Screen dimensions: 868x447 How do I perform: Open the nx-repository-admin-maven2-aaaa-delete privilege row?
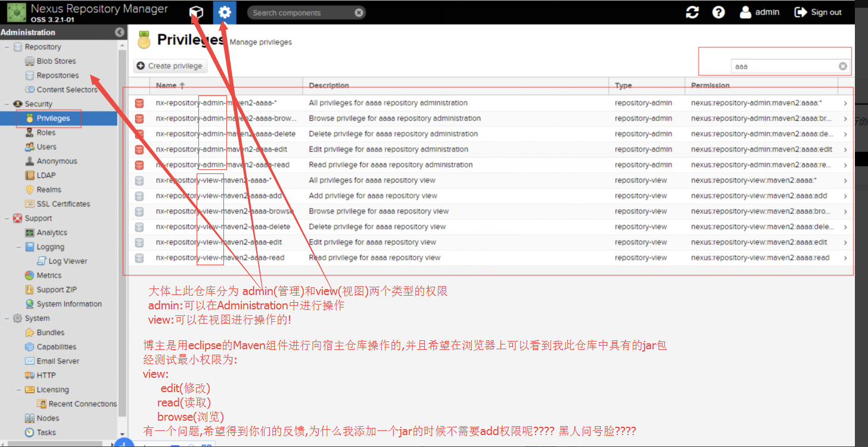coord(491,134)
